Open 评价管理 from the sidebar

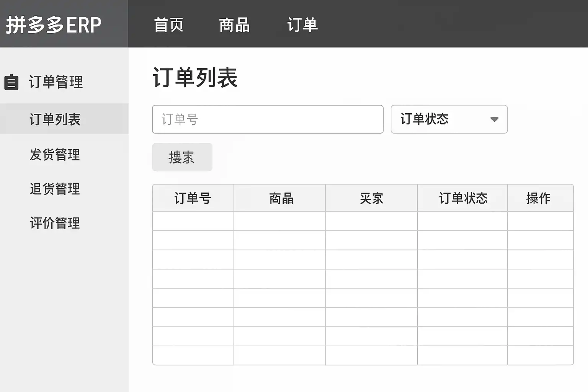pos(55,223)
